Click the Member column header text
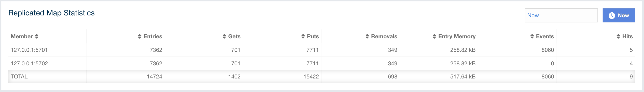This screenshot has width=644, height=92. (22, 36)
